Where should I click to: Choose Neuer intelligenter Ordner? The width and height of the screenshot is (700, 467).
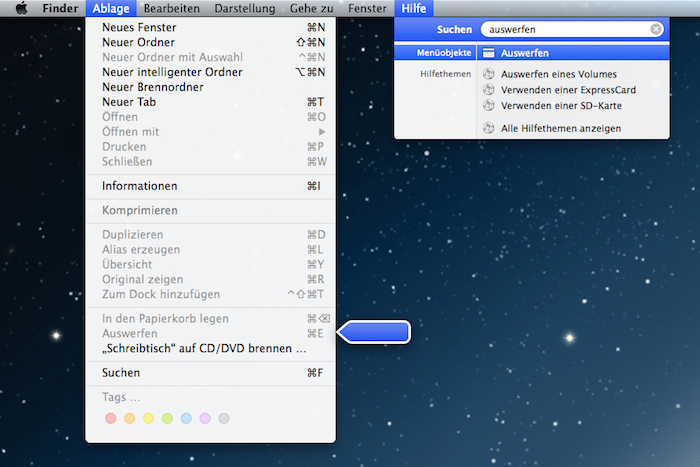pyautogui.click(x=210, y=72)
